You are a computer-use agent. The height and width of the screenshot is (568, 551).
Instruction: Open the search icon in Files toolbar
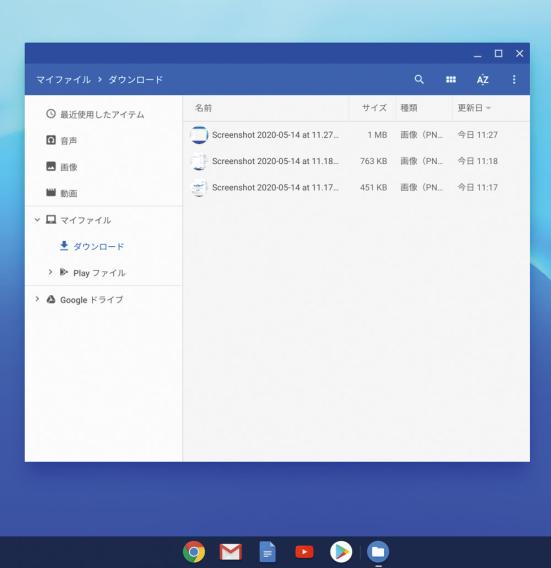click(419, 79)
